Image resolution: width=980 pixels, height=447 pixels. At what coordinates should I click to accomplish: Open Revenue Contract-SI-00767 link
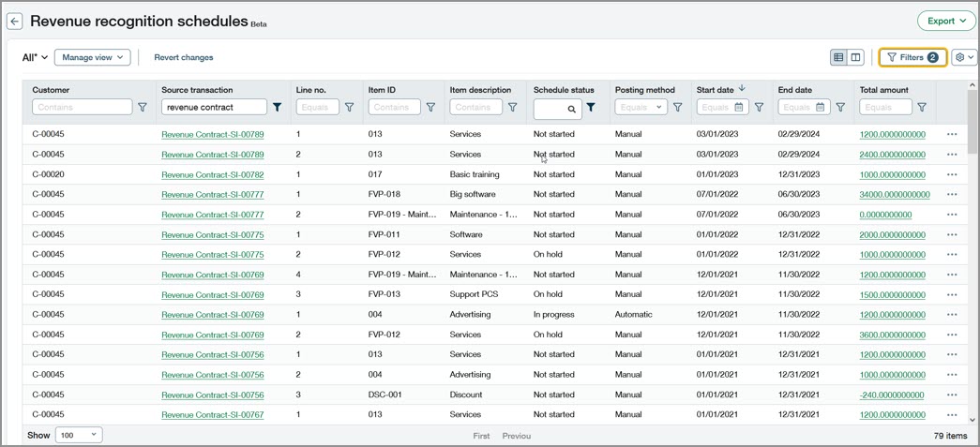pos(213,414)
